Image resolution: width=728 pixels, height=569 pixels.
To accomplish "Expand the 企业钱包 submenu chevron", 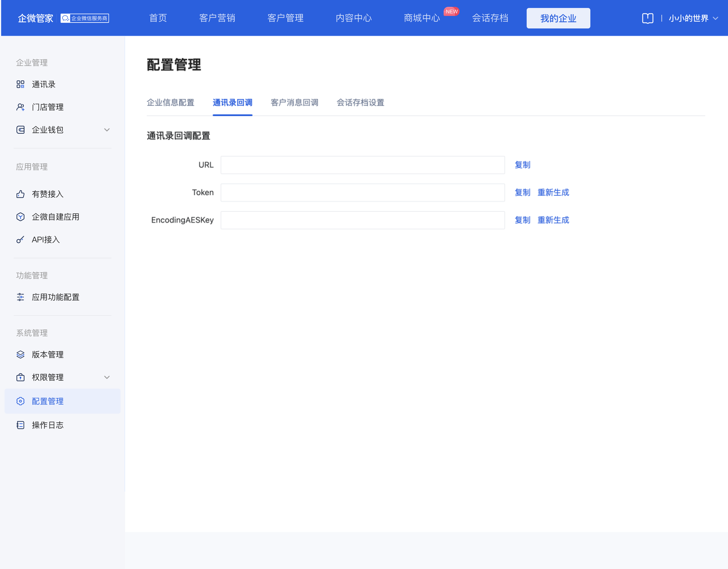I will 107,130.
